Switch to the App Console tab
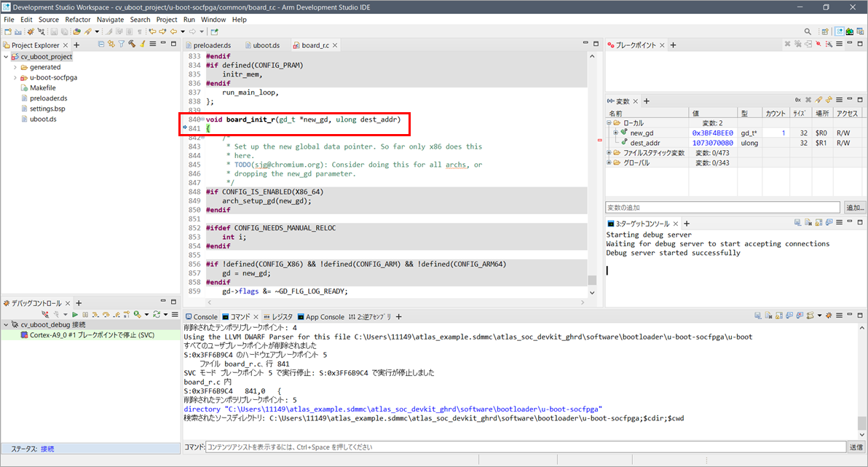 tap(321, 317)
